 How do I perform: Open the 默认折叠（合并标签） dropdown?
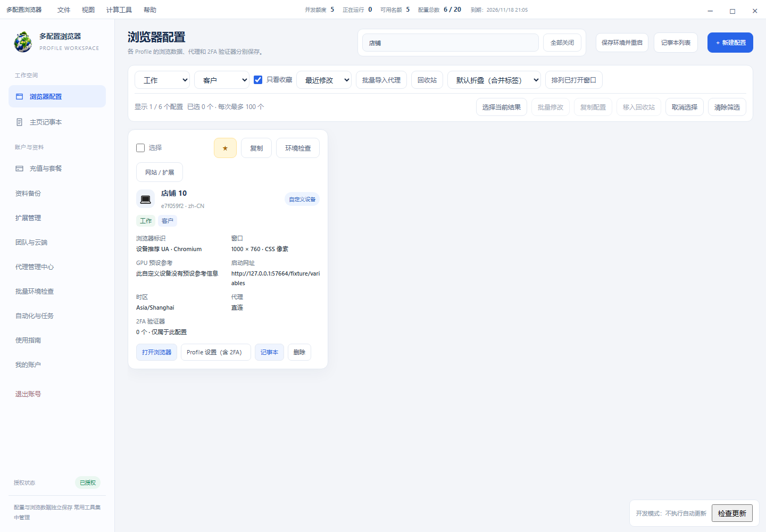(x=494, y=80)
